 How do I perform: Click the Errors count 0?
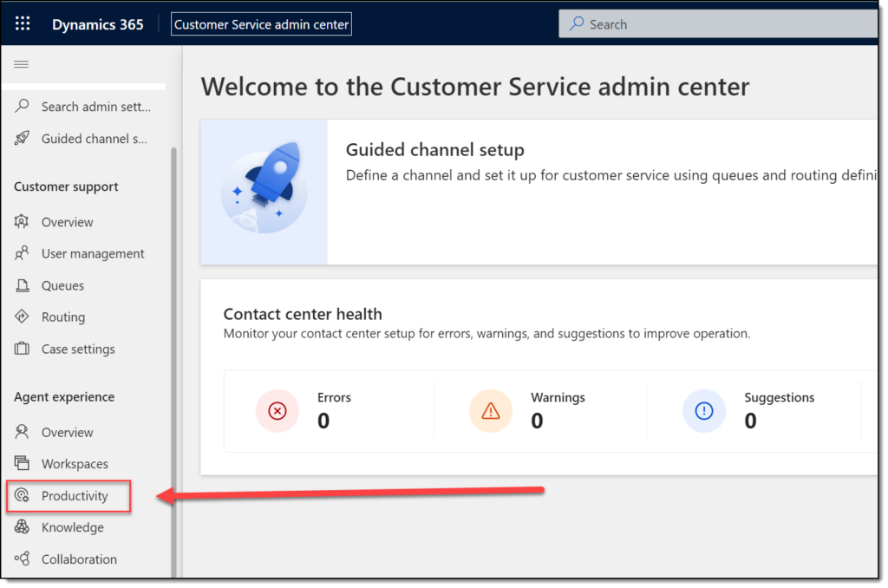323,421
